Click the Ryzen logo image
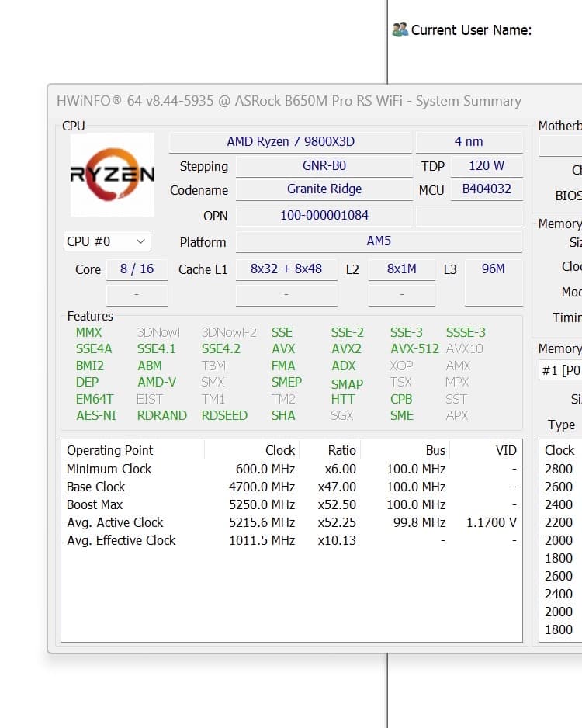 click(x=112, y=175)
